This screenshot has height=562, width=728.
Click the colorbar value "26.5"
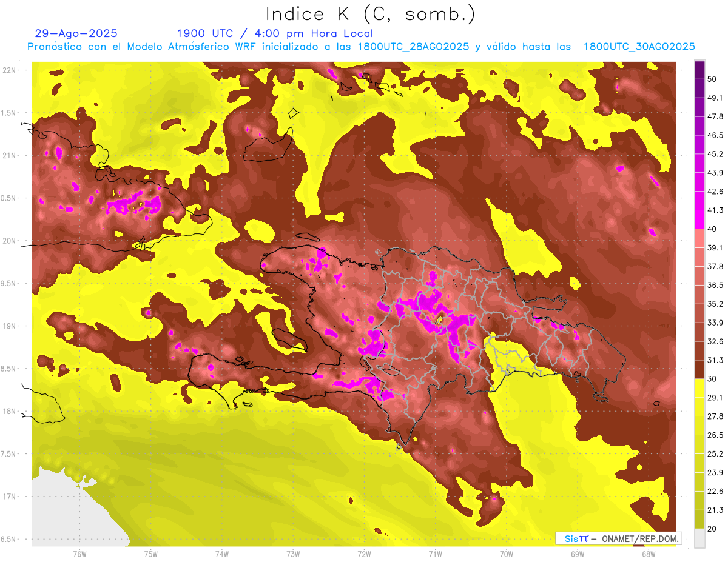715,435
